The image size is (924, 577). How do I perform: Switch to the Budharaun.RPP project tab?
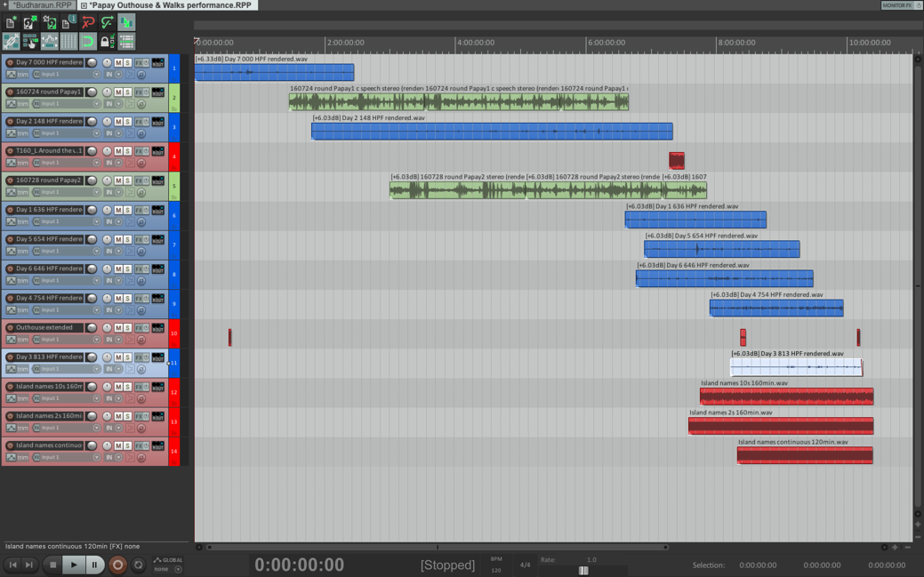[x=41, y=5]
